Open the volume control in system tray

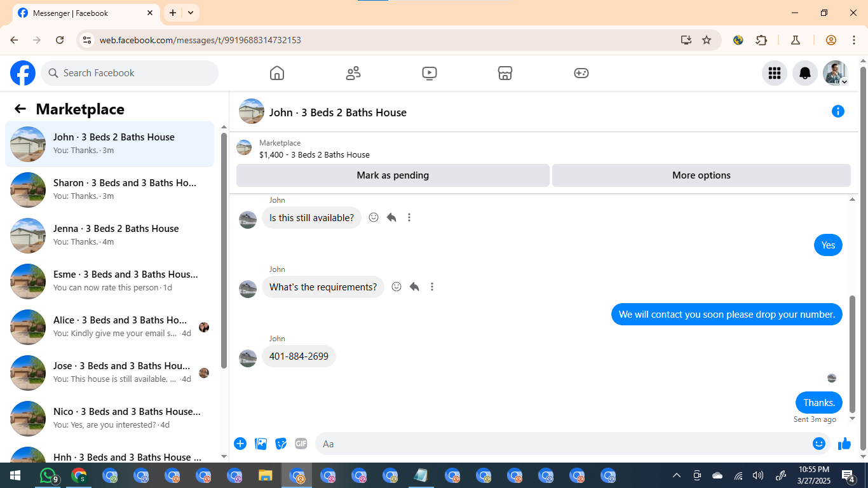click(x=757, y=475)
